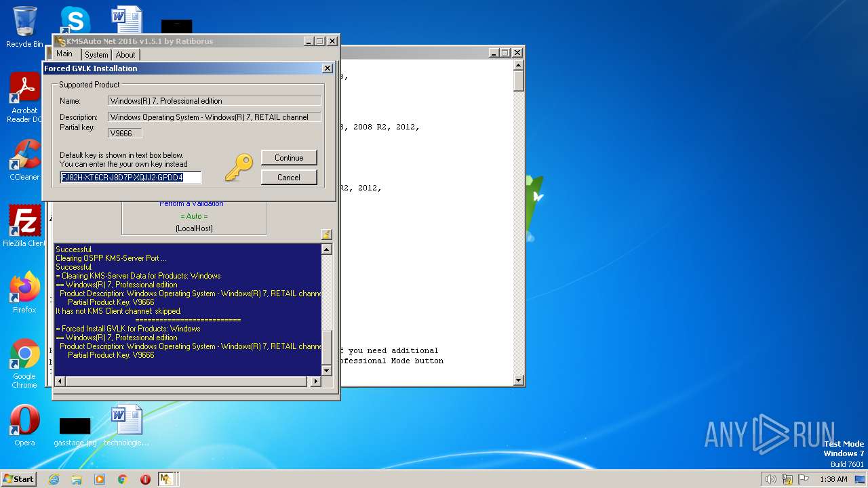This screenshot has height=488, width=868.
Task: Select the Opera desktop icon
Action: click(x=24, y=426)
